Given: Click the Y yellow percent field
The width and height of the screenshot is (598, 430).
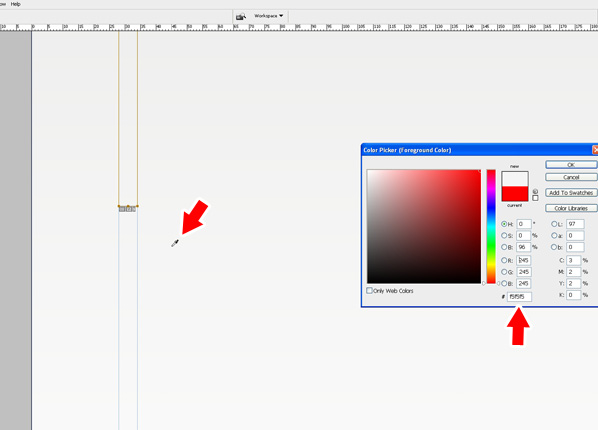Looking at the screenshot, I should click(573, 283).
